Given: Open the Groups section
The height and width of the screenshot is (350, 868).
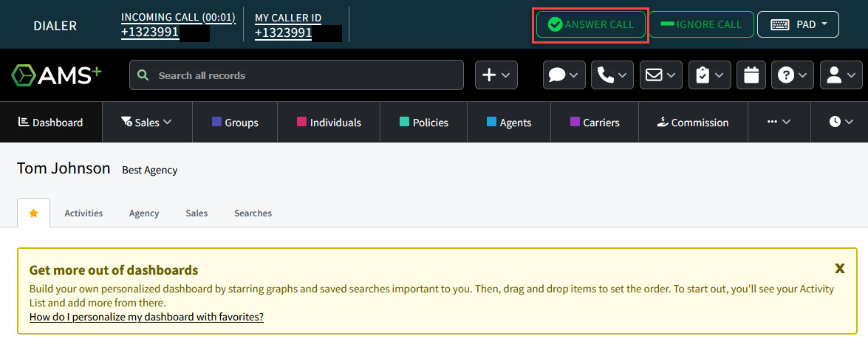Looking at the screenshot, I should tap(235, 122).
